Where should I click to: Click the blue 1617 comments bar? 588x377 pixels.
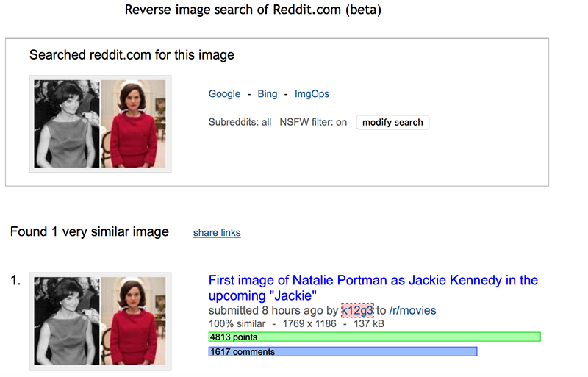pyautogui.click(x=343, y=352)
